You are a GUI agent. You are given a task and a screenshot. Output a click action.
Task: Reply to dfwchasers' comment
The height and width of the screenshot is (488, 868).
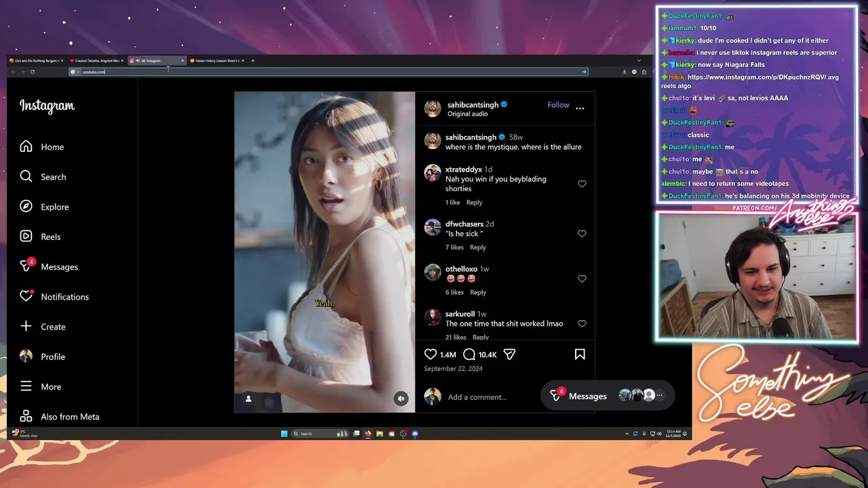478,247
